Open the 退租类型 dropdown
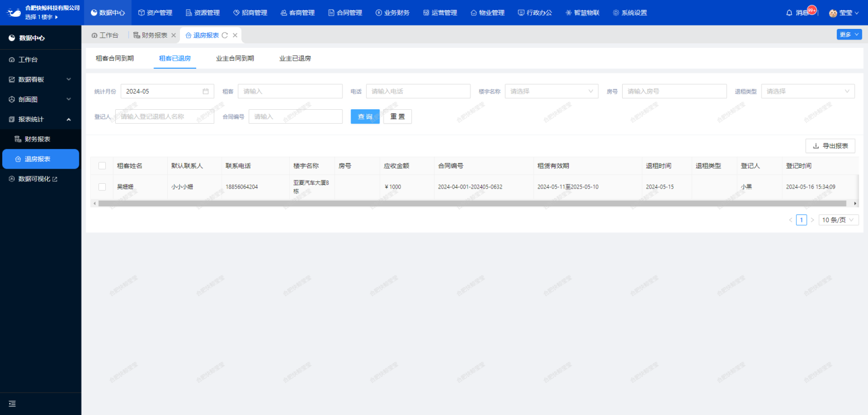868x415 pixels. point(808,91)
